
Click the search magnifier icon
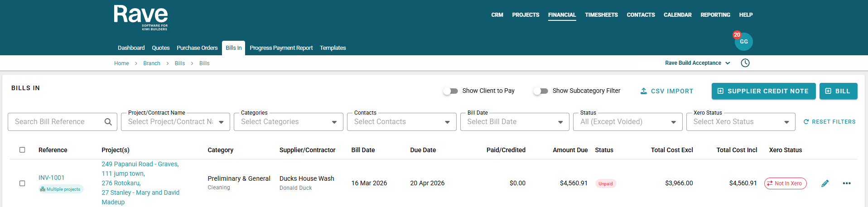tap(108, 122)
